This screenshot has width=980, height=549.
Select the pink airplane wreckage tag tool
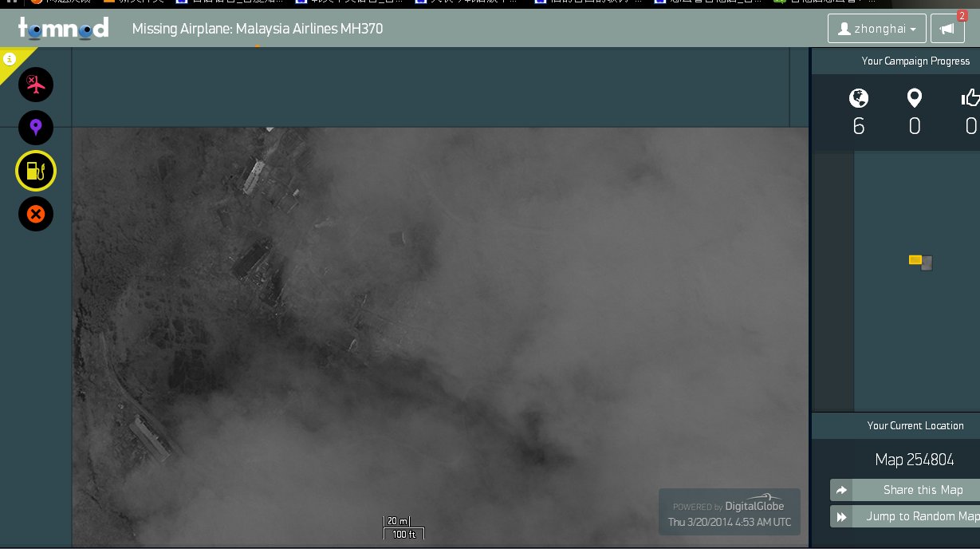[x=36, y=85]
